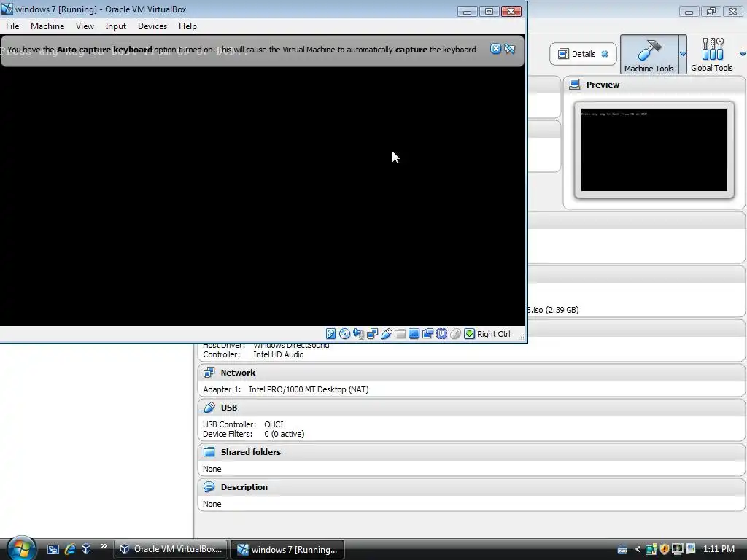Click the Global Tools button
Screen dimensions: 747x560
pyautogui.click(x=712, y=54)
